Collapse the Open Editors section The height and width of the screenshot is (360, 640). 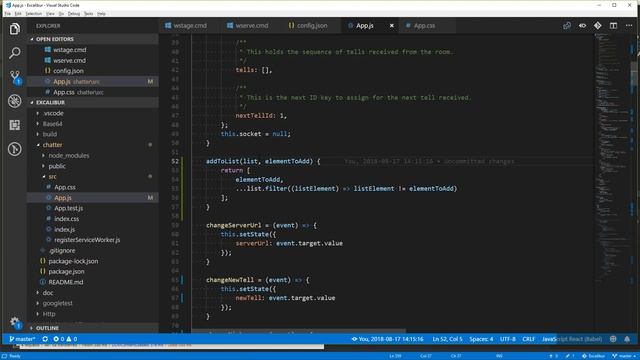pyautogui.click(x=93, y=39)
